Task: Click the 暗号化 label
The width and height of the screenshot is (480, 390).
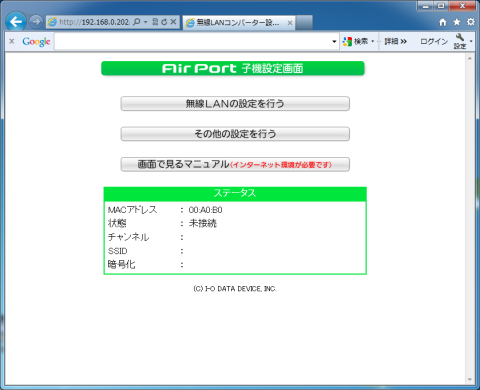Action: tap(122, 264)
